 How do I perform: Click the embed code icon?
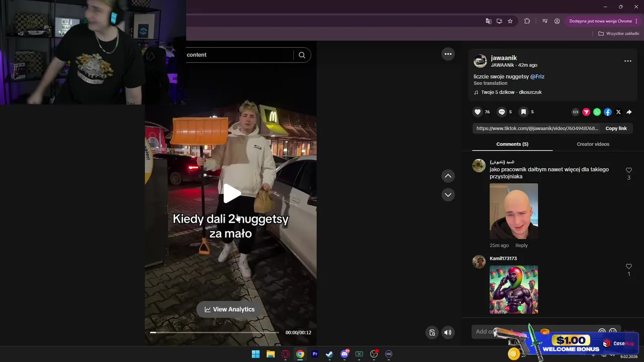pos(576,112)
